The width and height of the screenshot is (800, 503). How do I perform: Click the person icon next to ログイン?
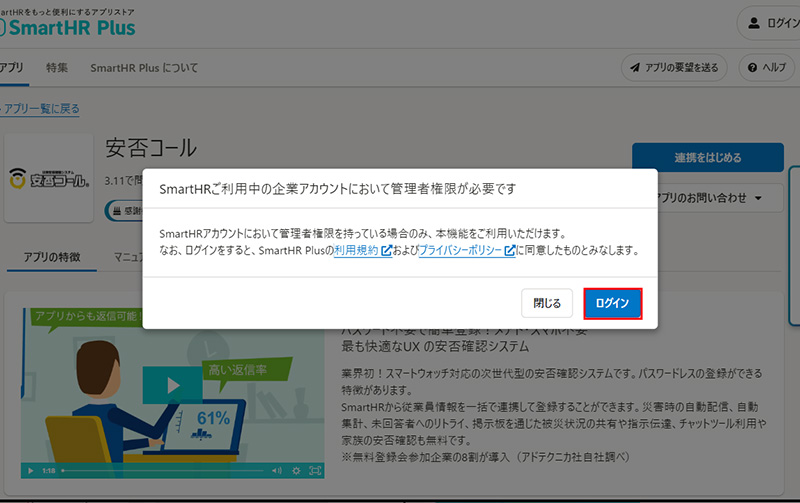click(754, 23)
